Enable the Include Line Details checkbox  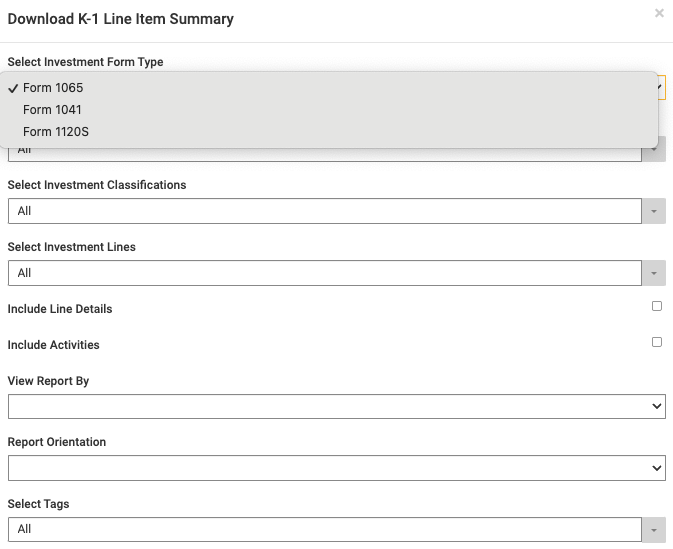(657, 306)
